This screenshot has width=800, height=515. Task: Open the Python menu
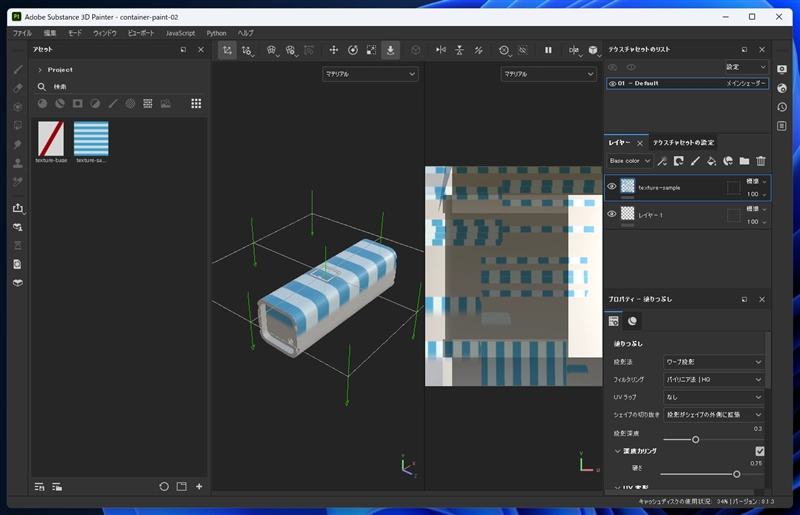(216, 33)
